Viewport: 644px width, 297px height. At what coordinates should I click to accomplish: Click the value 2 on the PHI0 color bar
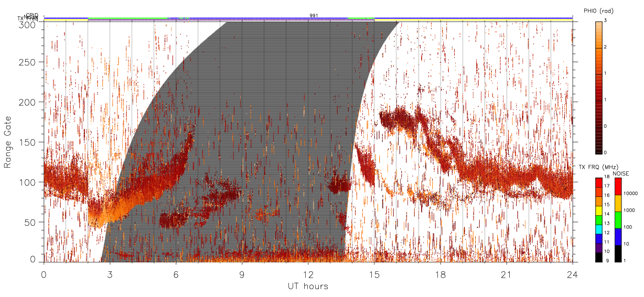[606, 48]
